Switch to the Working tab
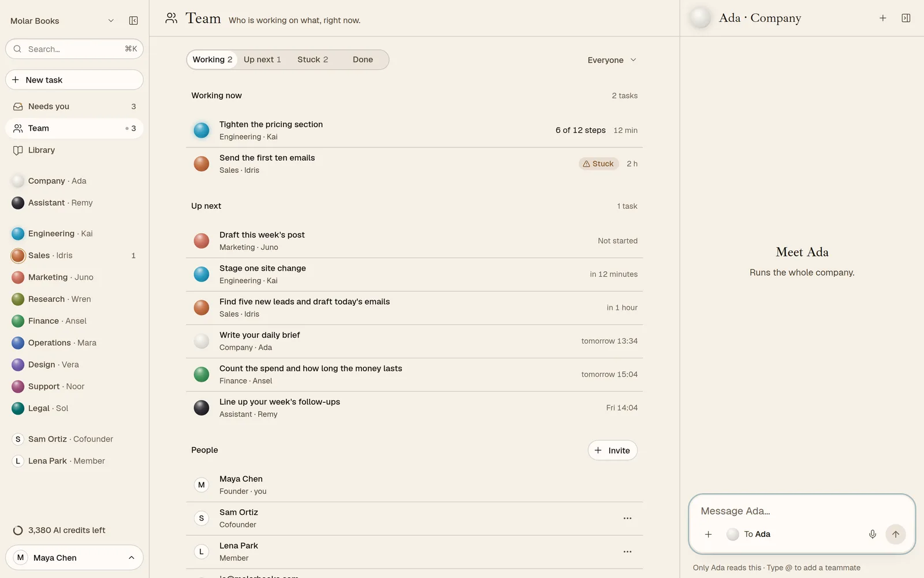This screenshot has width=924, height=578. (x=212, y=60)
